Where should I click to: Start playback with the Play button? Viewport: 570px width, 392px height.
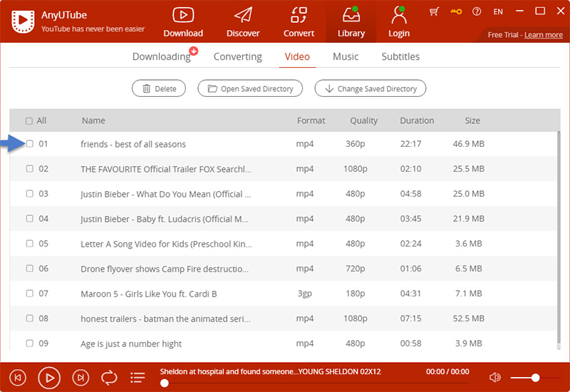pyautogui.click(x=49, y=378)
